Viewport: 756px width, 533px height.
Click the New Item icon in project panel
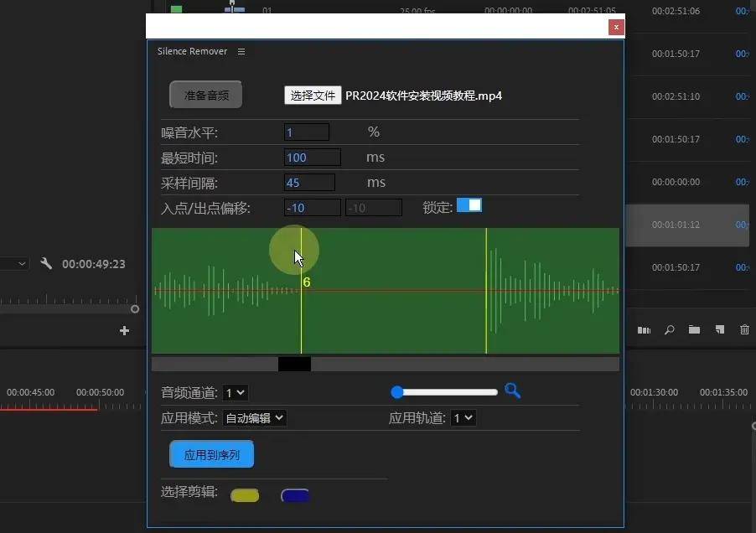coord(720,329)
